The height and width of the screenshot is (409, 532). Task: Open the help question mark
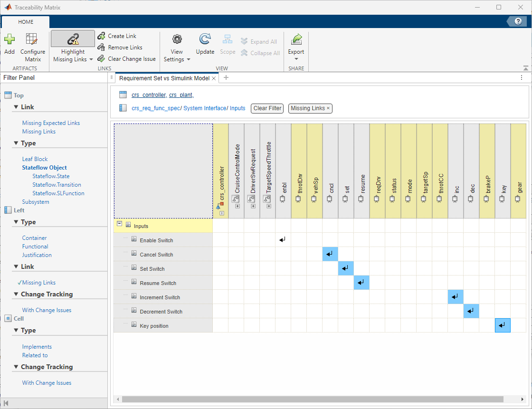tap(518, 21)
